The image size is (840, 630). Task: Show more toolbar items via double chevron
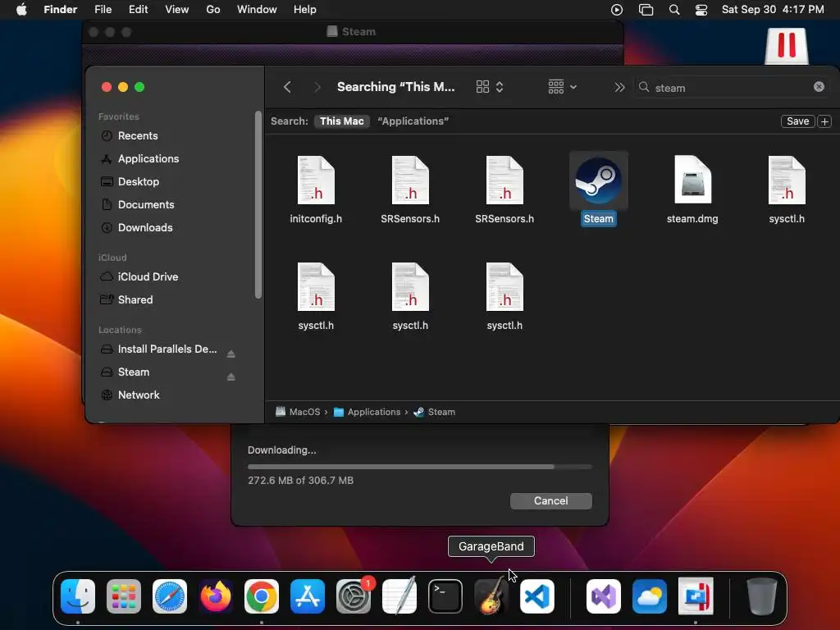pyautogui.click(x=619, y=87)
